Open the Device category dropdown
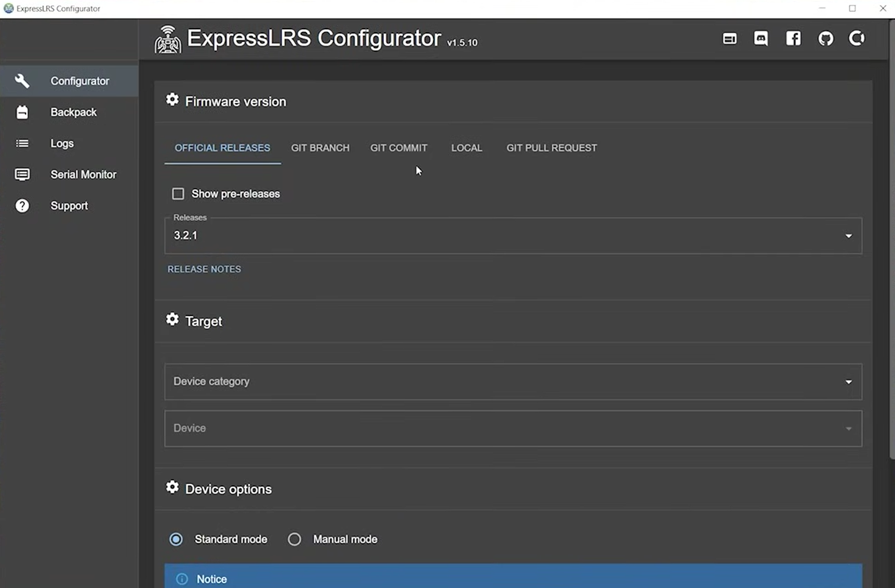The width and height of the screenshot is (895, 588). click(513, 382)
